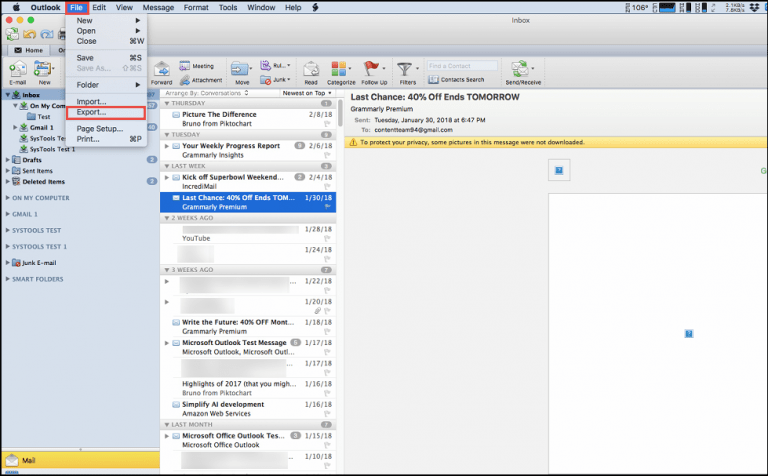This screenshot has width=768, height=476.
Task: Open Kick off Superbowl Weekend message
Action: pyautogui.click(x=248, y=182)
